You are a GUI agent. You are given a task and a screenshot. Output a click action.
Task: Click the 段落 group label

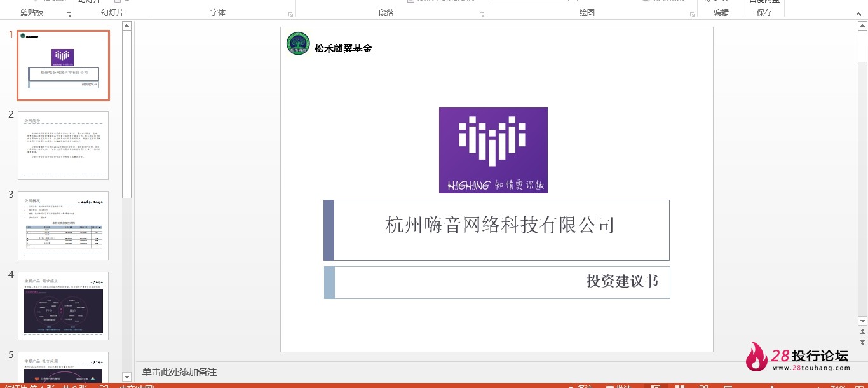(x=386, y=13)
